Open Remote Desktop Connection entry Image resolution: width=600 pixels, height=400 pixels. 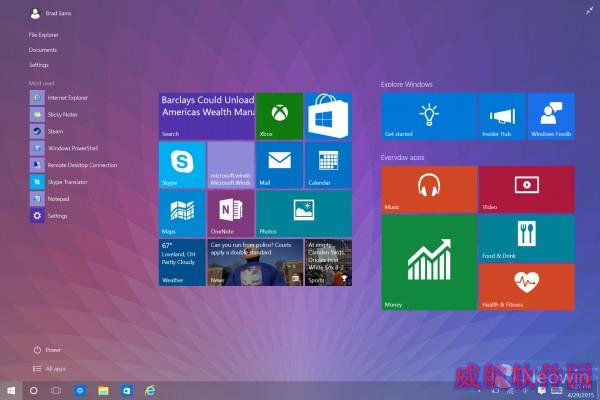(x=73, y=165)
